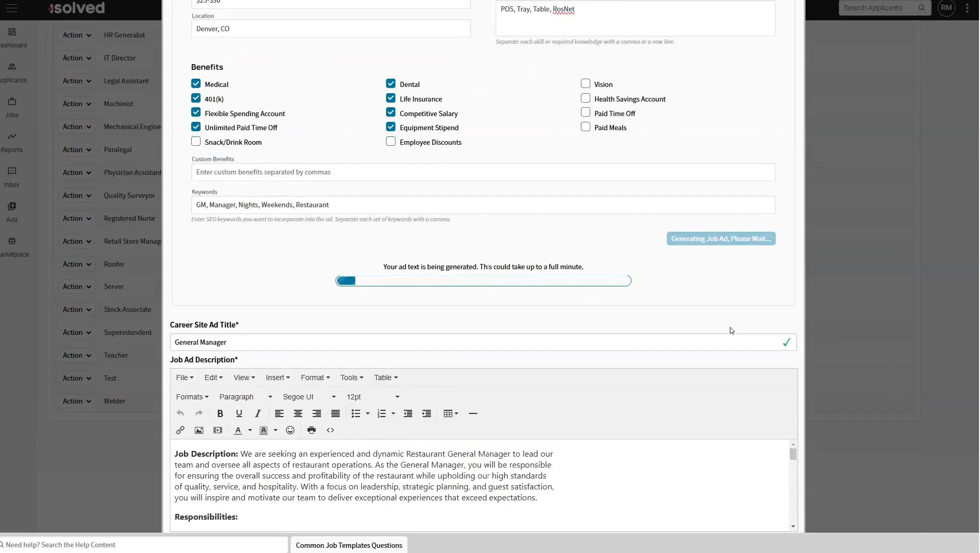
Task: Insert a link using the link icon
Action: (x=180, y=430)
